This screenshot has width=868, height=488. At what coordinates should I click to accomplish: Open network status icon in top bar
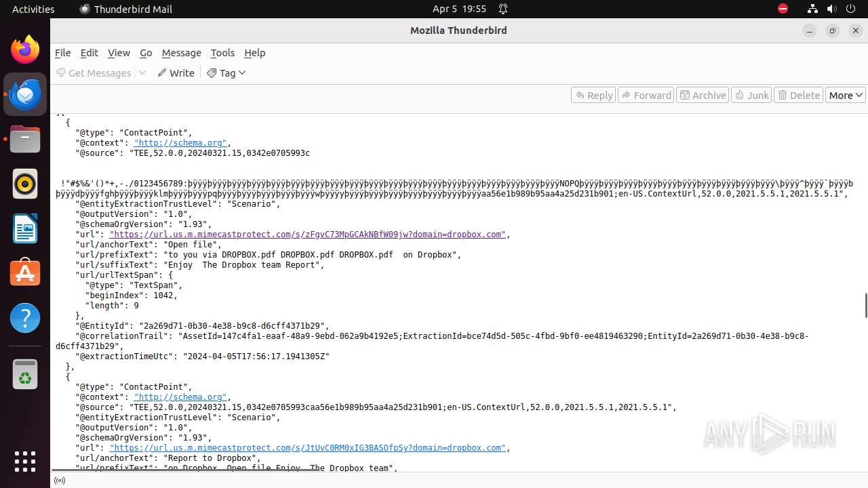(x=812, y=9)
